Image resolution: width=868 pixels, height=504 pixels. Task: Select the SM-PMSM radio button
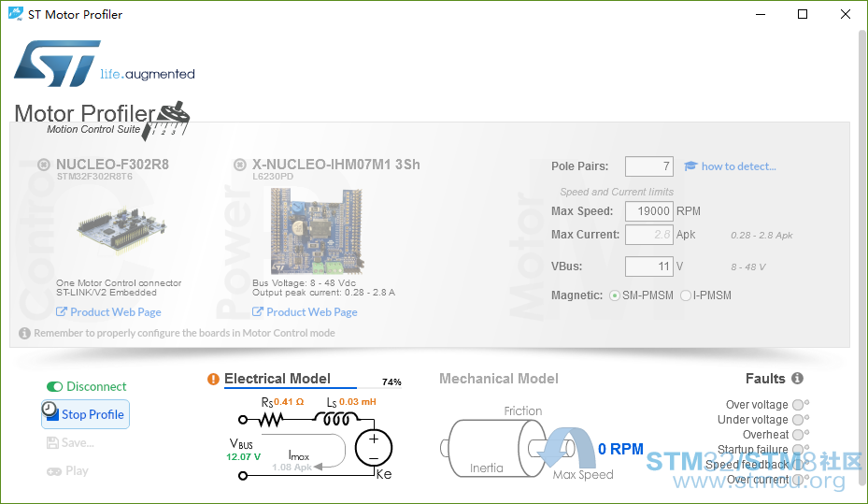(x=615, y=295)
